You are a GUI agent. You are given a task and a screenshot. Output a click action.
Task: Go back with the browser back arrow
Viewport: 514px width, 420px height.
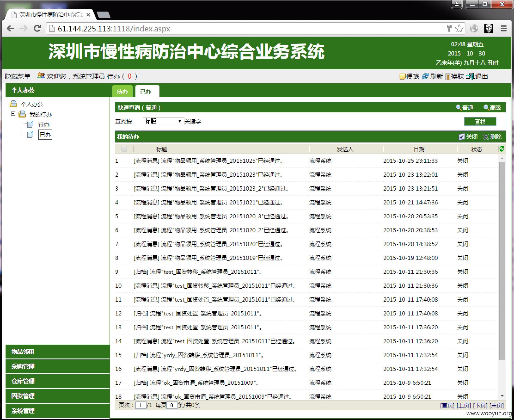[11, 28]
